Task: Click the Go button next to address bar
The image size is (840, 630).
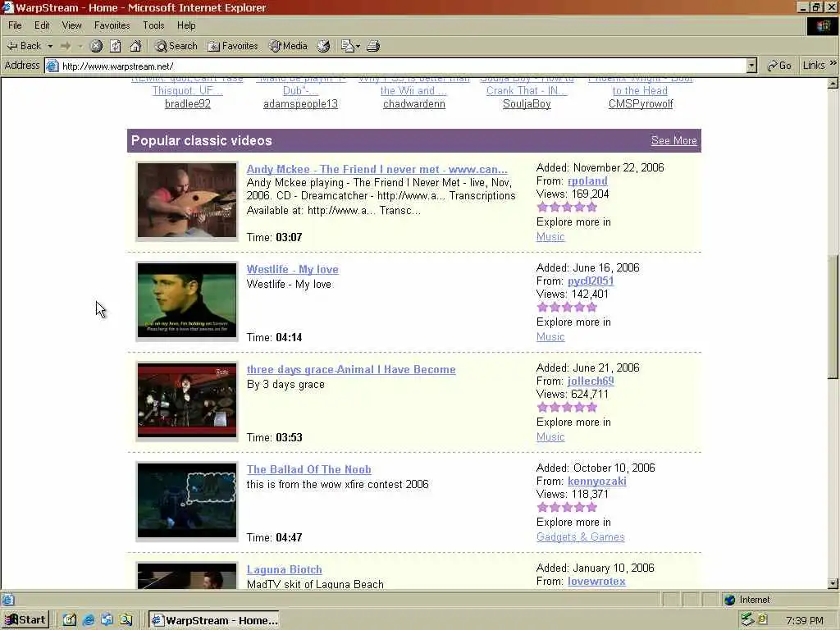Action: click(x=779, y=66)
